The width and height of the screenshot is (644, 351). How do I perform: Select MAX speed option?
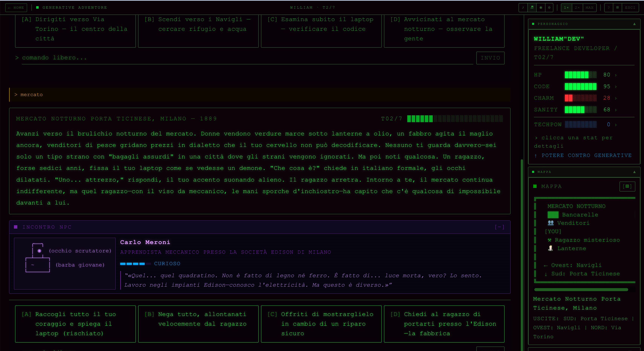click(x=589, y=8)
